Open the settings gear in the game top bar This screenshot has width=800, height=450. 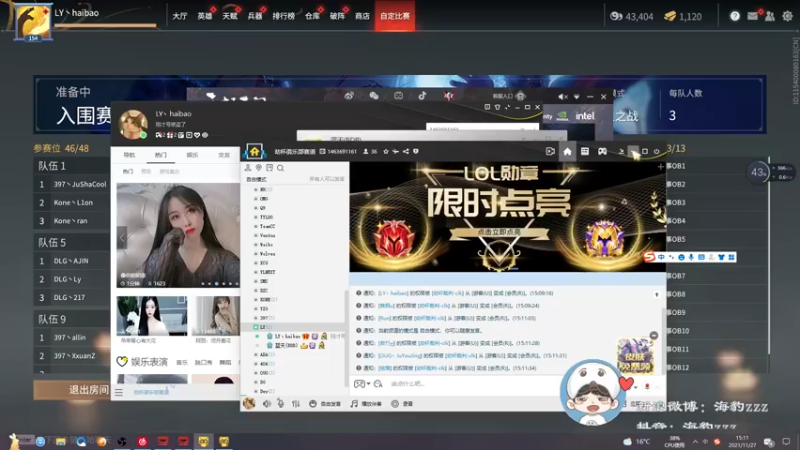point(787,16)
